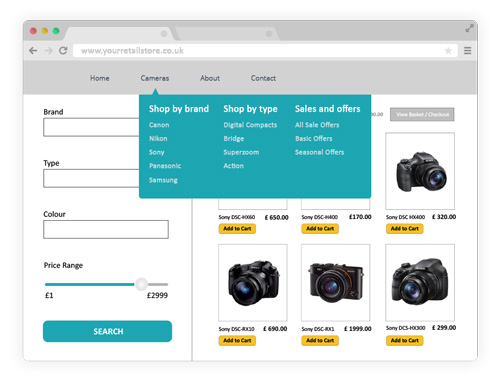The height and width of the screenshot is (384, 500).
Task: Click the Sony DSC-HX60 product name
Action: (237, 217)
